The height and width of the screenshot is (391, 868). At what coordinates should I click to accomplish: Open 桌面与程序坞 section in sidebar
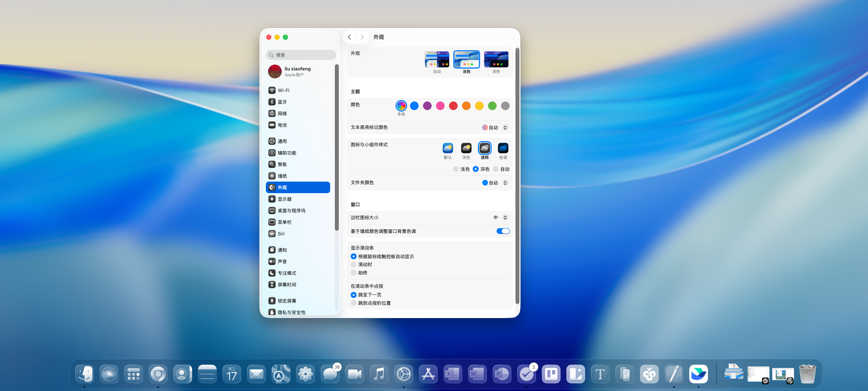291,210
